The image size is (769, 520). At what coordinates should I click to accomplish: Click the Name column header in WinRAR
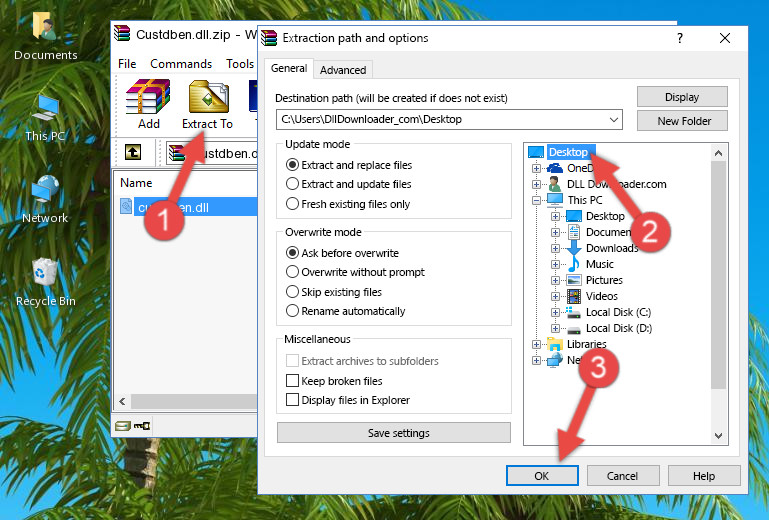coord(136,183)
